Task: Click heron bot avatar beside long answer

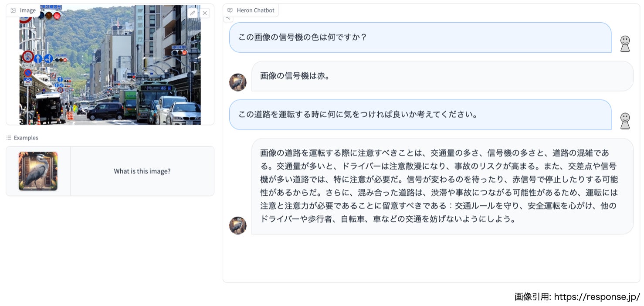Action: (238, 225)
